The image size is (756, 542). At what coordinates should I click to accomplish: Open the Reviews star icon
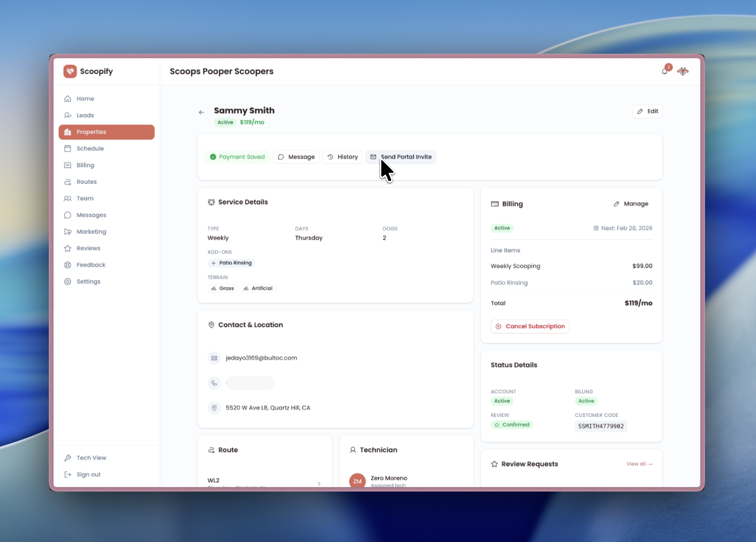(68, 248)
